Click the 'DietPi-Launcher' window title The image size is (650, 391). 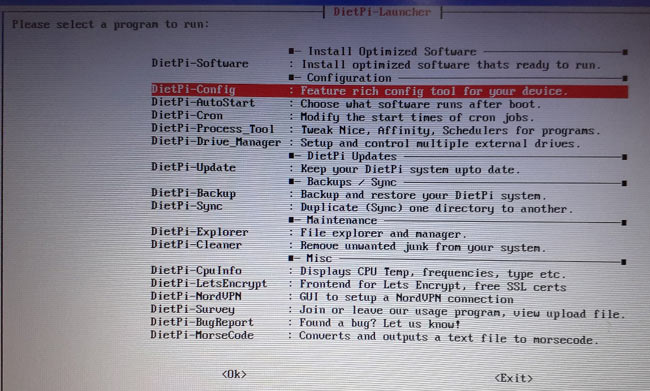point(382,12)
